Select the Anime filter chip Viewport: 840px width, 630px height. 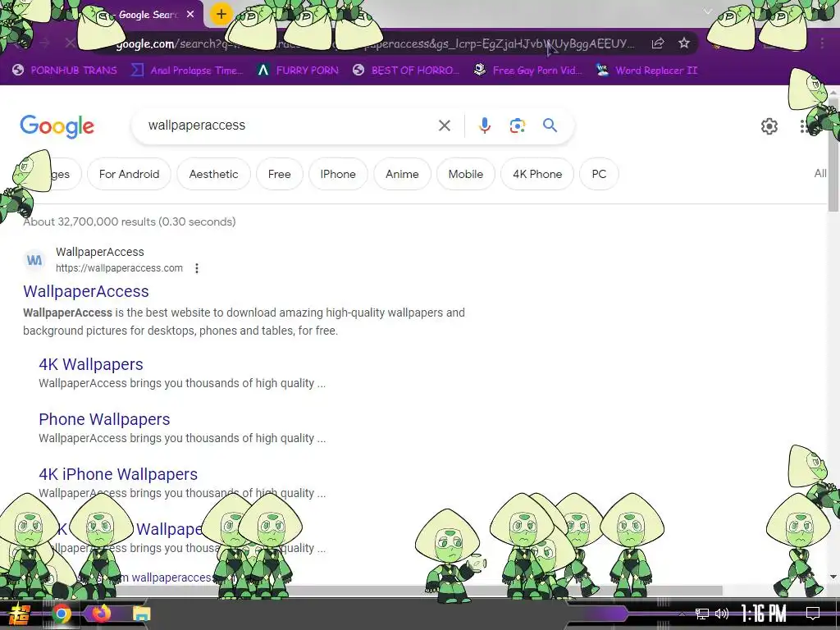402,174
